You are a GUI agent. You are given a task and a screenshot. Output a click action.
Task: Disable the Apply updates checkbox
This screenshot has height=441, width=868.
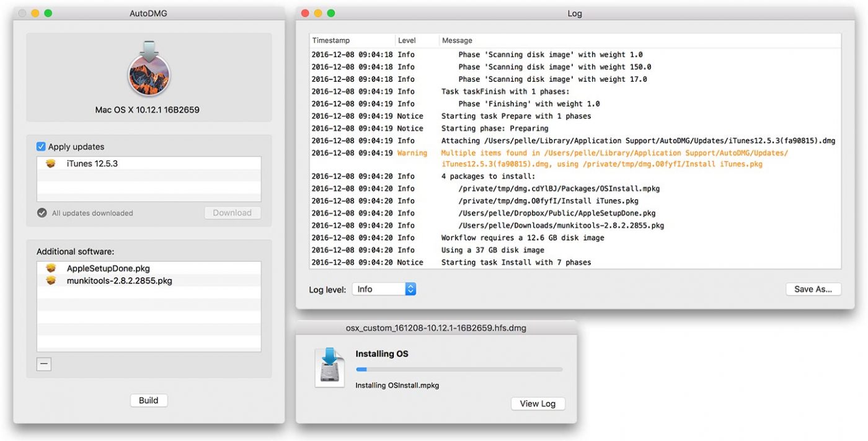[41, 147]
